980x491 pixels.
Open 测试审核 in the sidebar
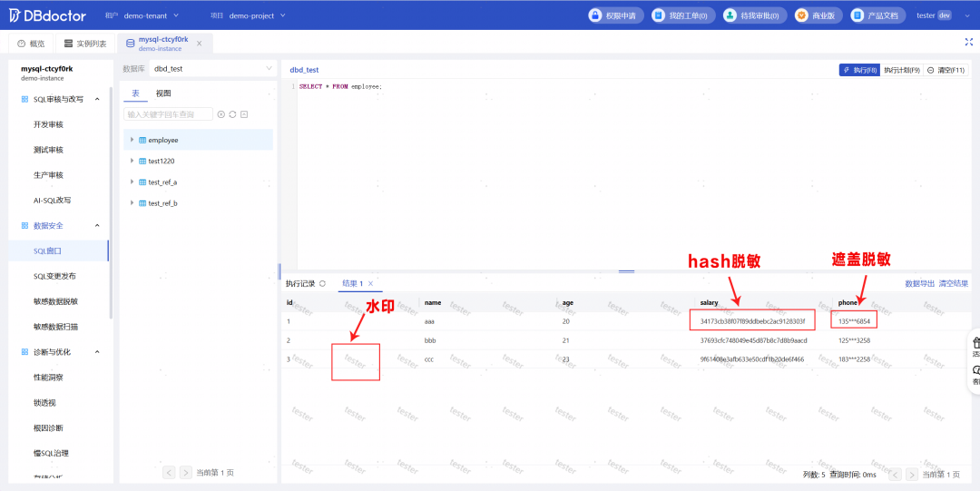click(48, 150)
